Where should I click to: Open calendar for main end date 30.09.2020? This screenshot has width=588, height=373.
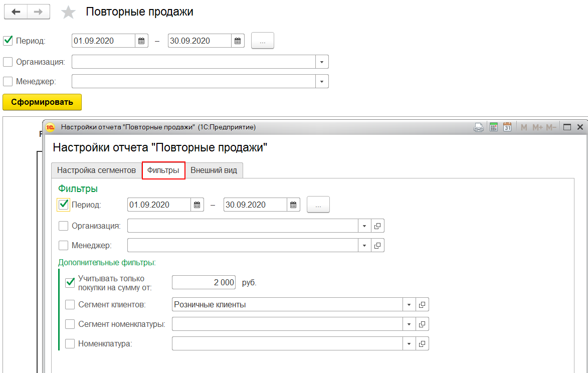[x=238, y=41]
